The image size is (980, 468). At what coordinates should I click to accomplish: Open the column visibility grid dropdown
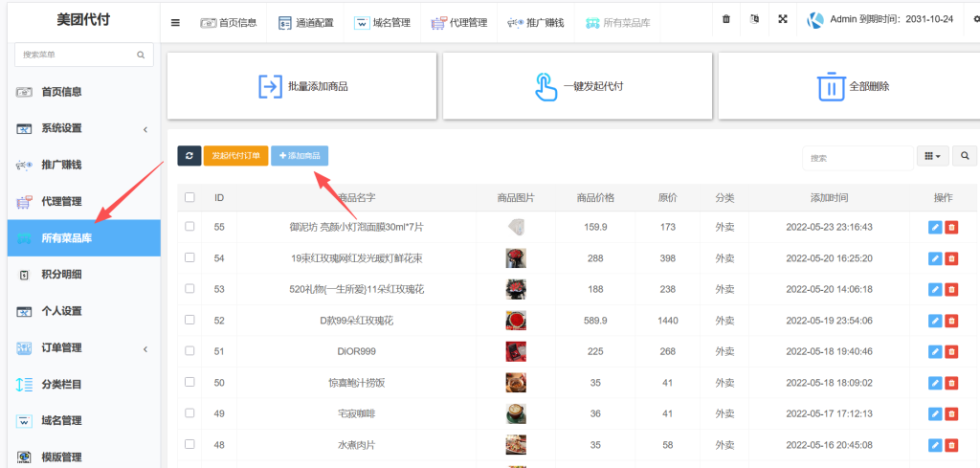tap(933, 156)
